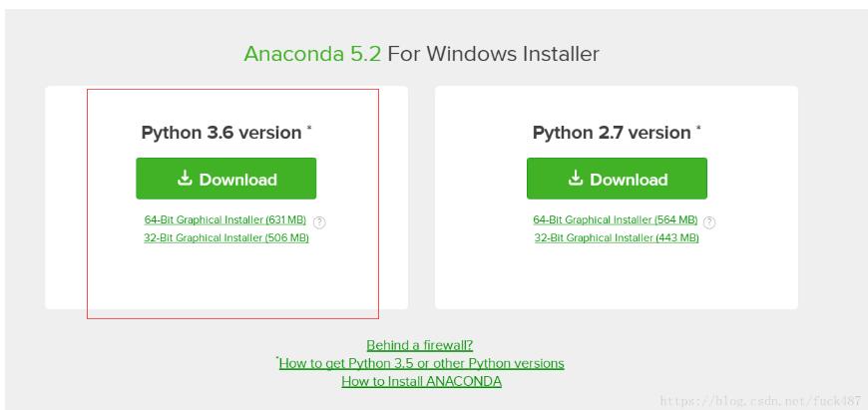Open the "Behind a firewall?" link
This screenshot has width=868, height=410.
420,345
